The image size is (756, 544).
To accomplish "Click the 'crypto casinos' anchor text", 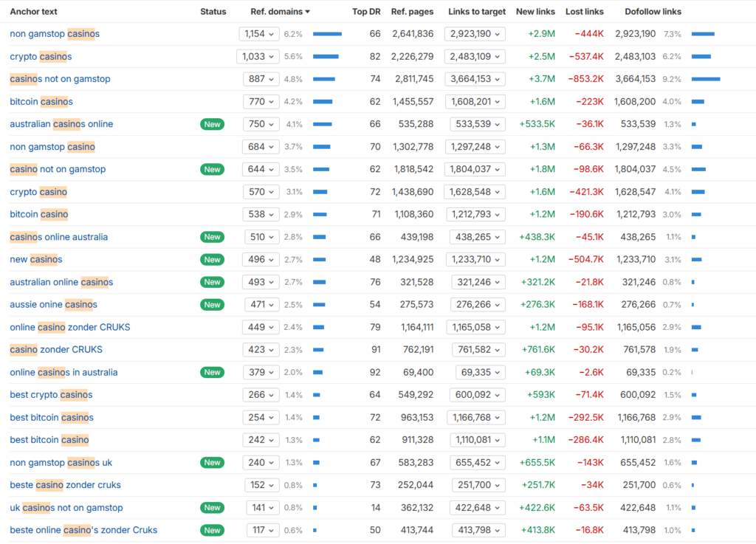I will click(x=41, y=57).
